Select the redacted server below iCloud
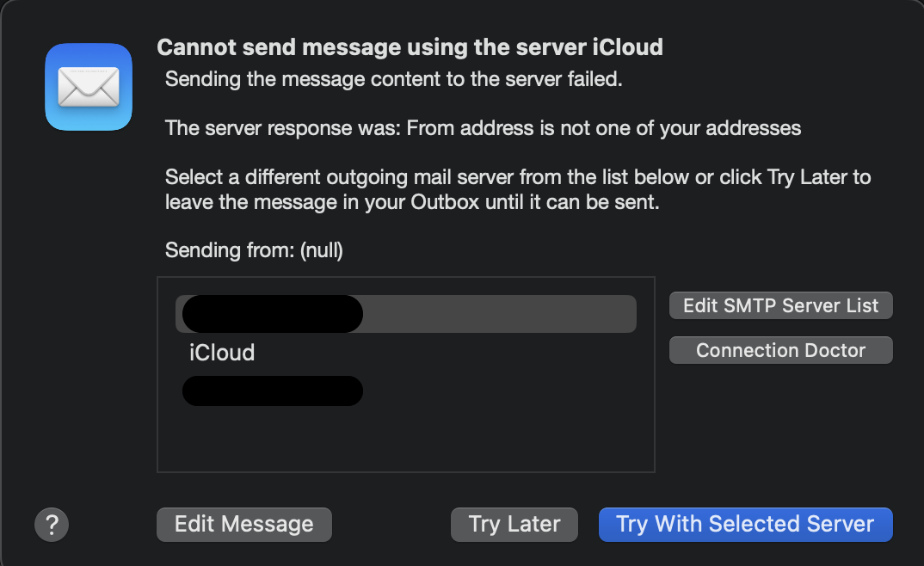The image size is (924, 566). click(272, 391)
